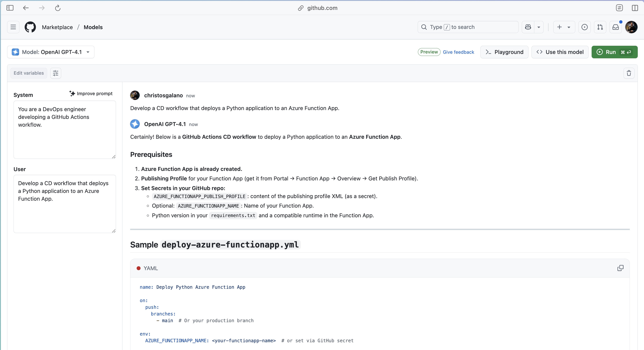644x350 pixels.
Task: Open Copilot chat icon in header
Action: (x=528, y=27)
